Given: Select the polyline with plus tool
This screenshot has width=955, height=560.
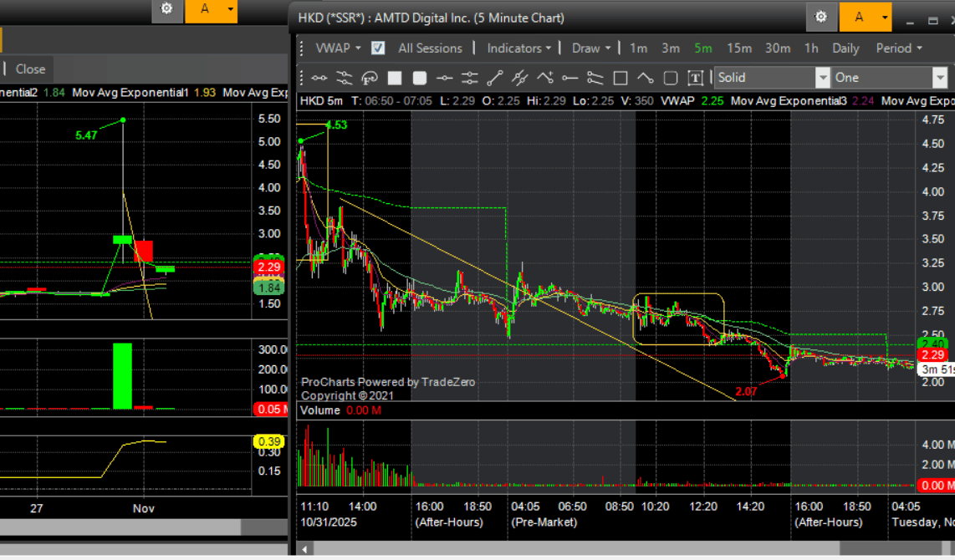Looking at the screenshot, I should coord(545,78).
